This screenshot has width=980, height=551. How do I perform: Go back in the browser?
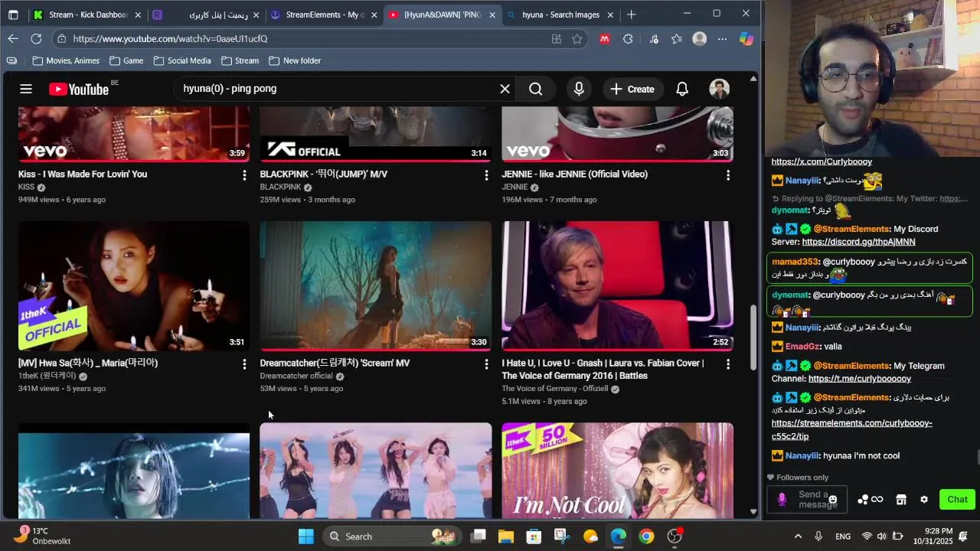pos(13,38)
